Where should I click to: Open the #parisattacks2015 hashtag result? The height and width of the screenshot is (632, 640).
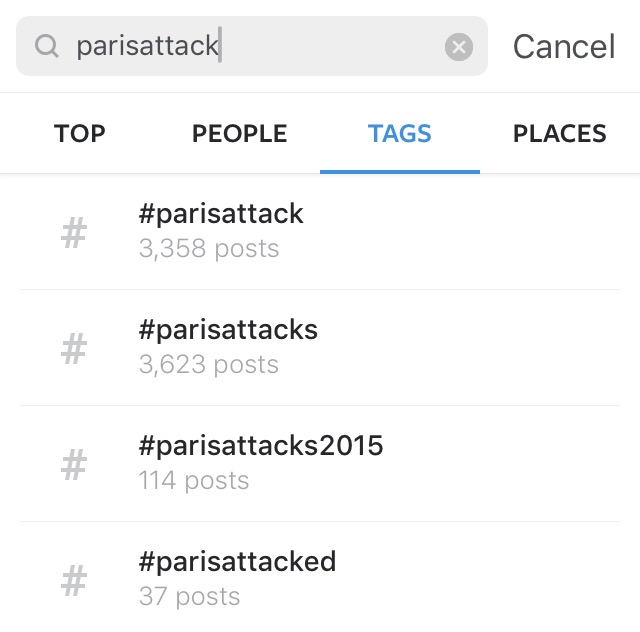coord(261,445)
